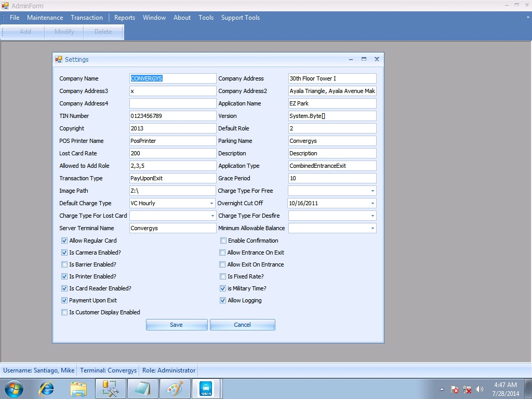The image size is (532, 399).
Task: Uncheck the Allow Regular Card checkbox
Action: [x=64, y=241]
